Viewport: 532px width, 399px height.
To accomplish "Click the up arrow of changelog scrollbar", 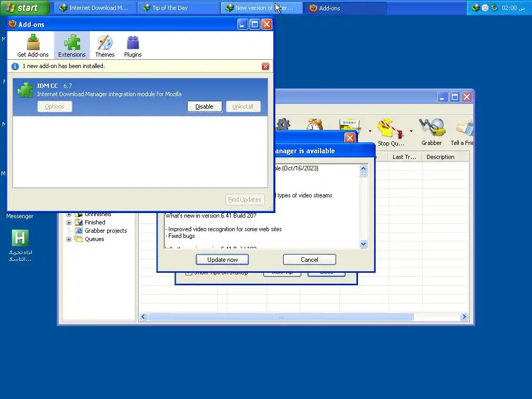I will pyautogui.click(x=363, y=168).
